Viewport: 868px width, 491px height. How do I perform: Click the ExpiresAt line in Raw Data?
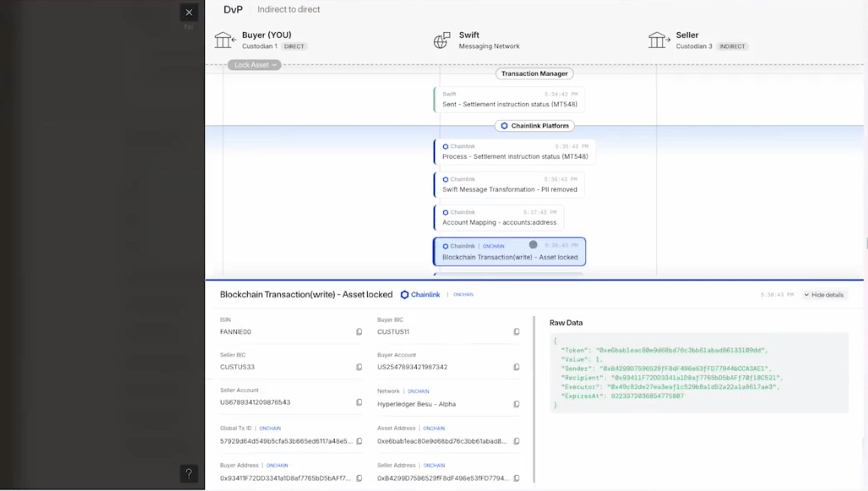[x=622, y=396]
